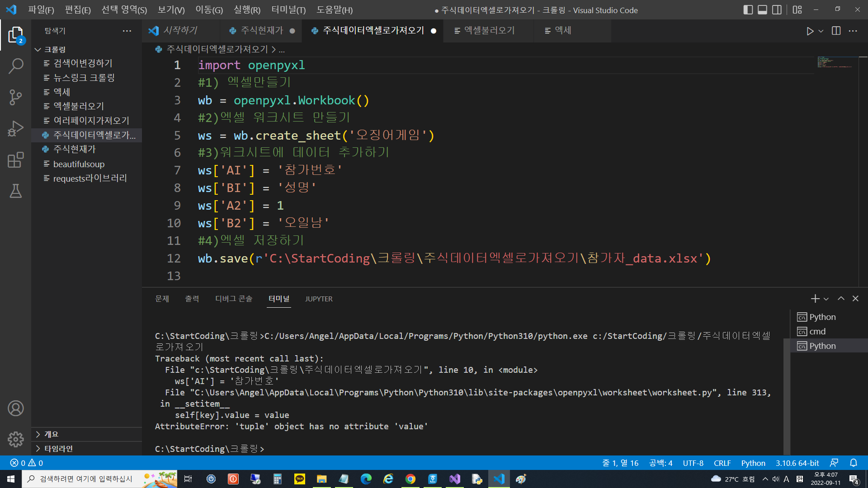This screenshot has width=868, height=488.
Task: Open requests라이브러리 file in explorer
Action: [86, 178]
